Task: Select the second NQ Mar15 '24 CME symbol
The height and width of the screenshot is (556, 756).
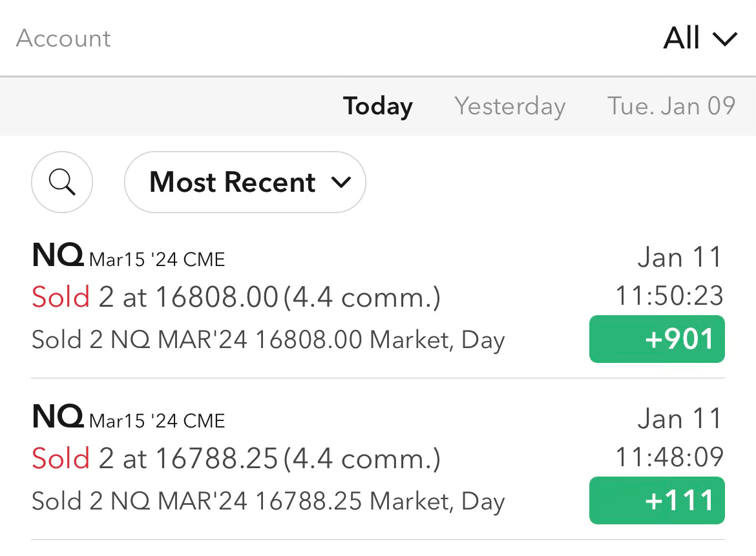Action: pyautogui.click(x=128, y=417)
